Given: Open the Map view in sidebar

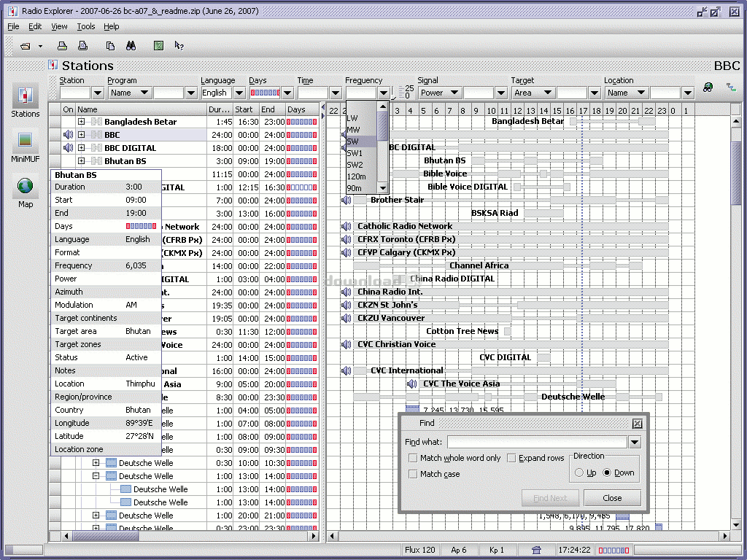Looking at the screenshot, I should 26,192.
